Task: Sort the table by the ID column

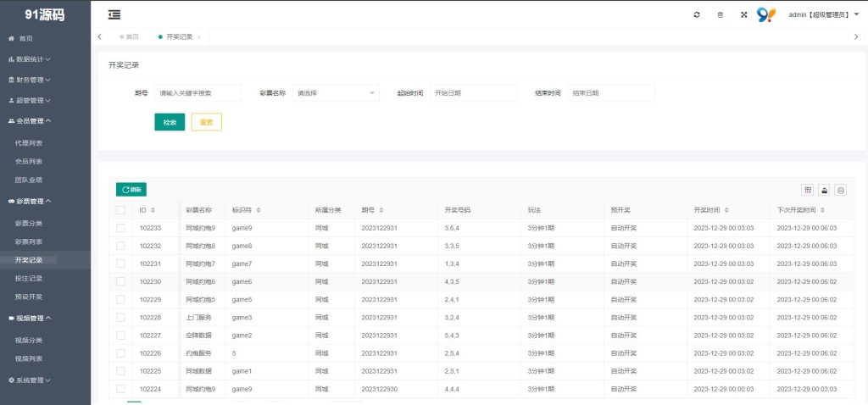Action: pyautogui.click(x=153, y=210)
